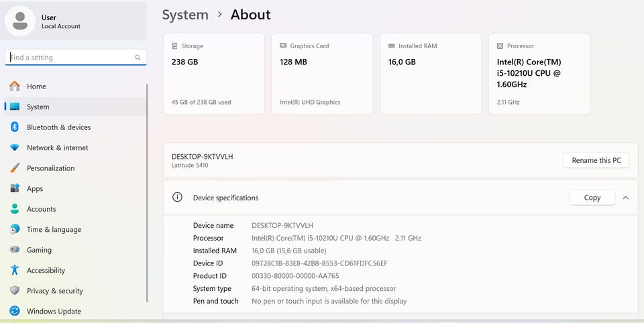Click the Device ID value 09728C1B-83E8...
Screen dimensions: 644x323
319,263
